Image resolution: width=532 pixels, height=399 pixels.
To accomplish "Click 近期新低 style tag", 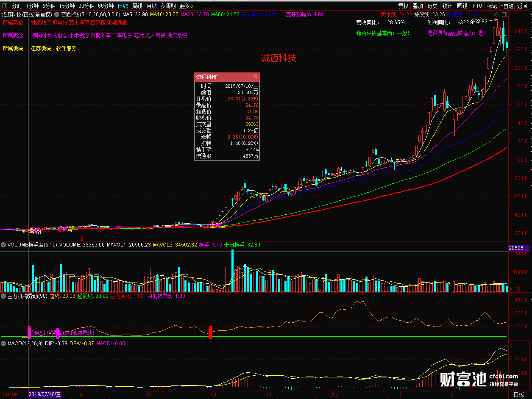I will pyautogui.click(x=117, y=23).
